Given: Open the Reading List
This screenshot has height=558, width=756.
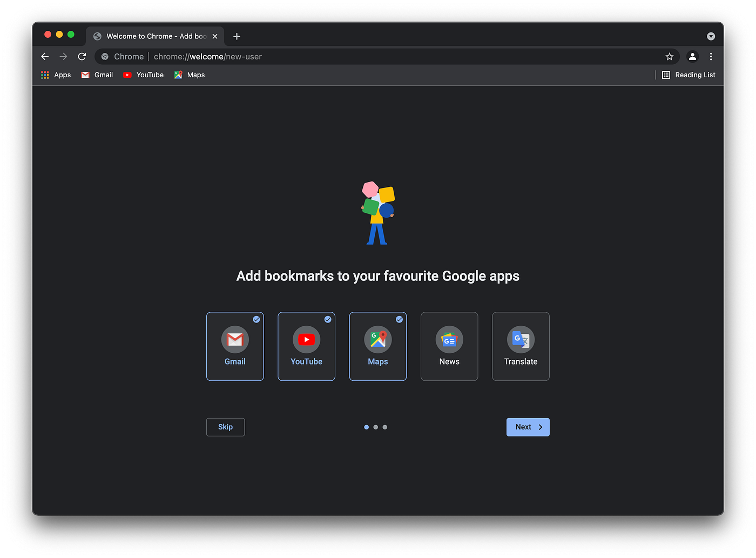Looking at the screenshot, I should tap(688, 75).
